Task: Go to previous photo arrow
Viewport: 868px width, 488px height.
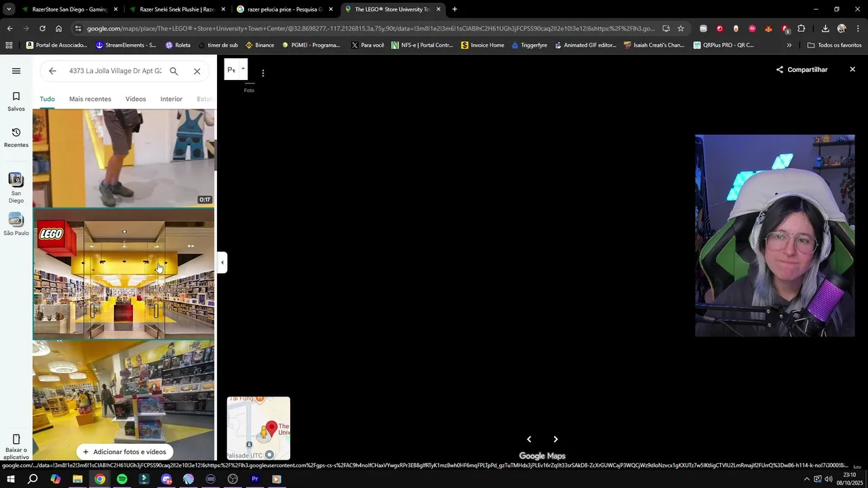Action: (x=529, y=439)
